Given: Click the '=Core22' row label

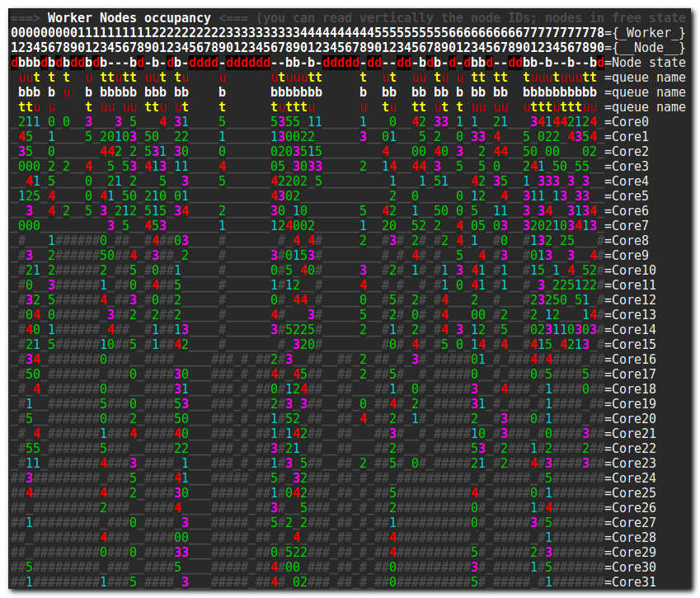Looking at the screenshot, I should click(631, 449).
